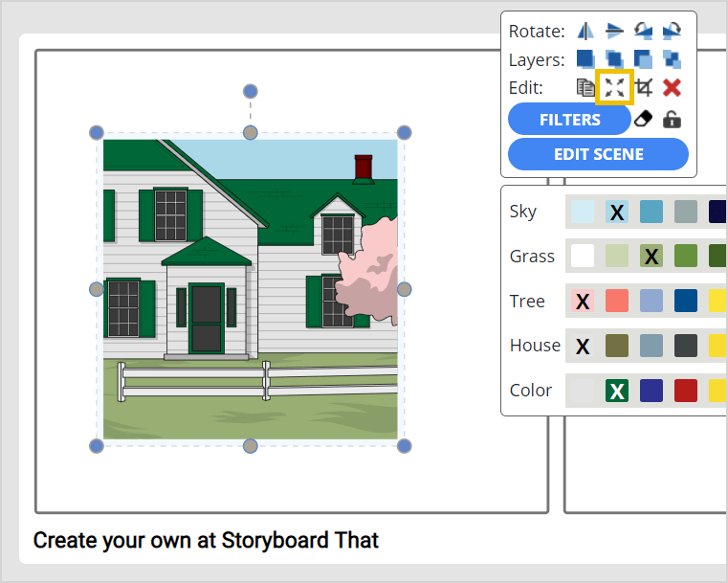Toggle the lock icon
The width and height of the screenshot is (728, 583).
click(672, 119)
